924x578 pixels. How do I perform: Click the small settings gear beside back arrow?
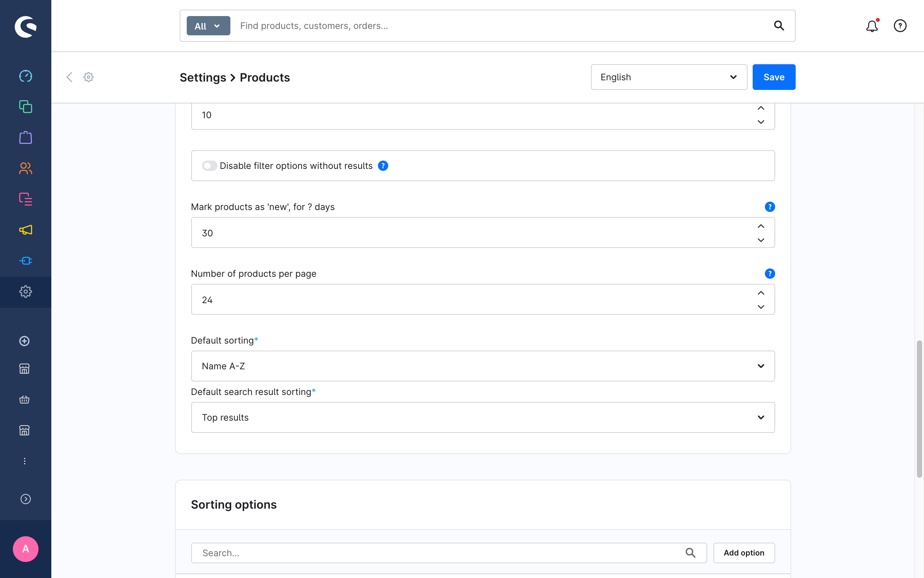tap(89, 77)
